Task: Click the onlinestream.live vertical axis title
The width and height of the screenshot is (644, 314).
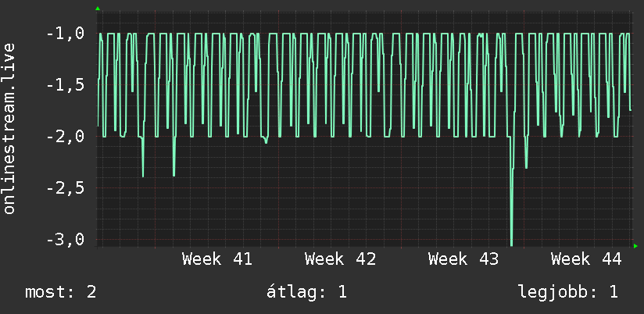Action: coord(9,128)
